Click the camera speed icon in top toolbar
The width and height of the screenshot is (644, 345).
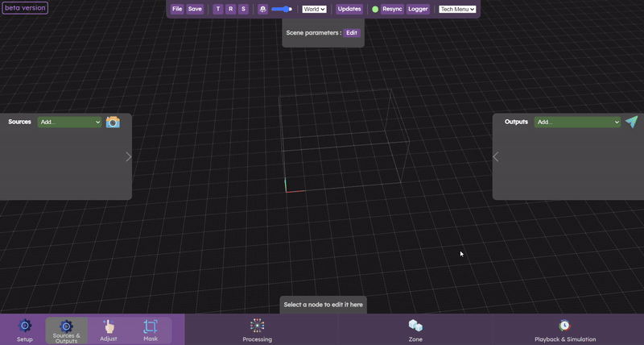[263, 9]
